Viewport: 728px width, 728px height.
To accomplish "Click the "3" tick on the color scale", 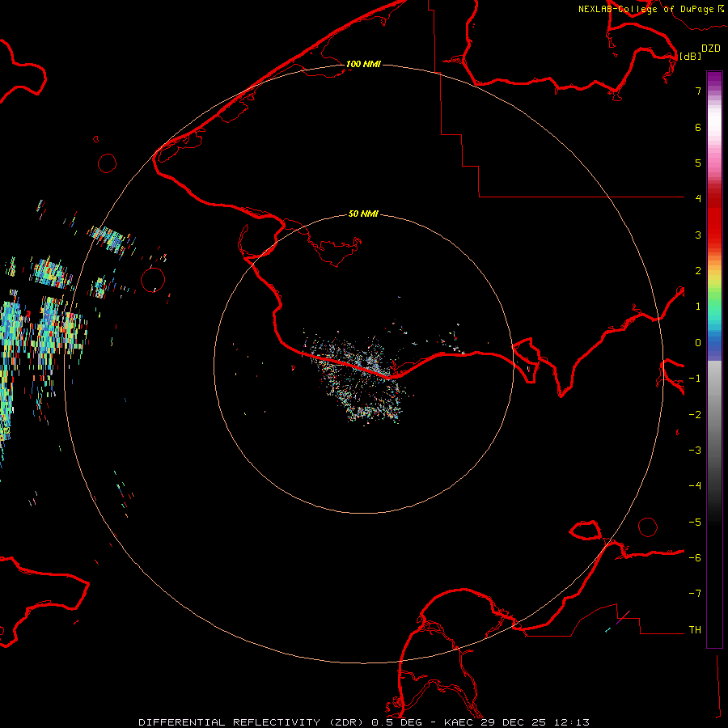I will point(698,235).
